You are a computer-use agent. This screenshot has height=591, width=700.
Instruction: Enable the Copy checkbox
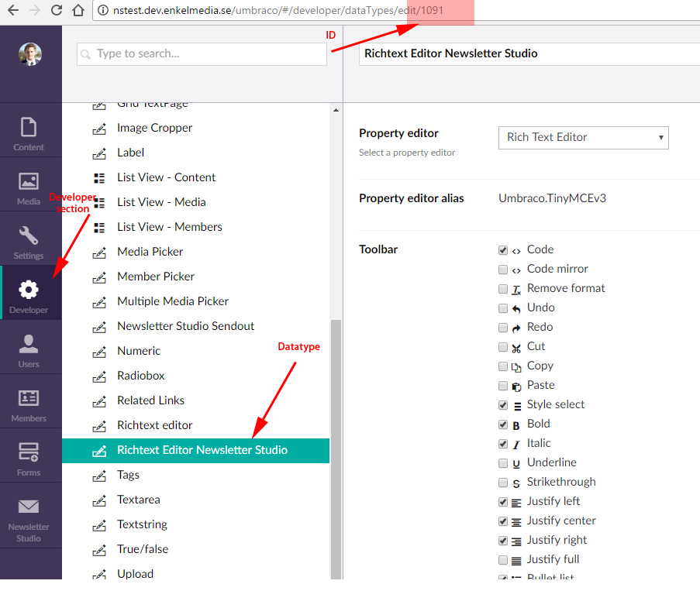503,366
